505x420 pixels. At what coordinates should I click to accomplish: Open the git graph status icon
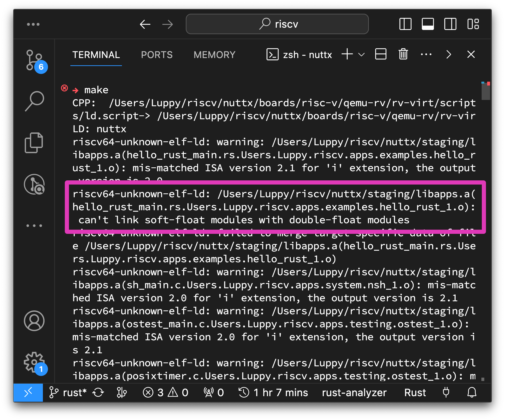(122, 393)
